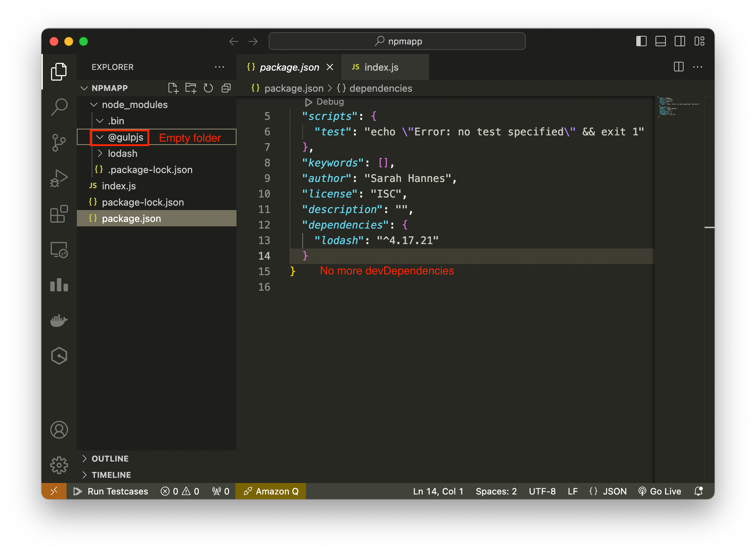
Task: Refresh the Explorer file tree
Action: click(208, 88)
